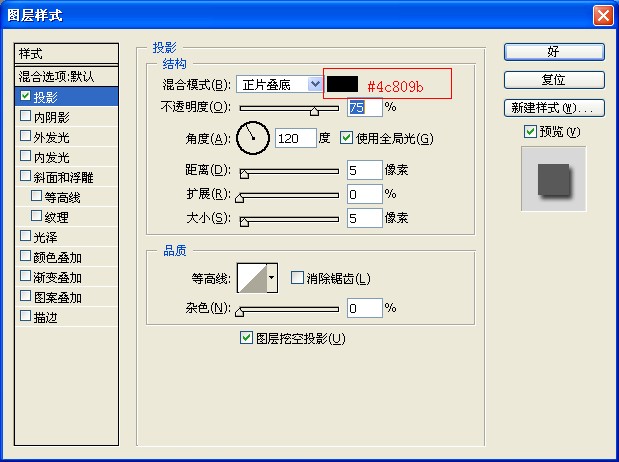Click the 大小 size slider handle

tap(244, 222)
